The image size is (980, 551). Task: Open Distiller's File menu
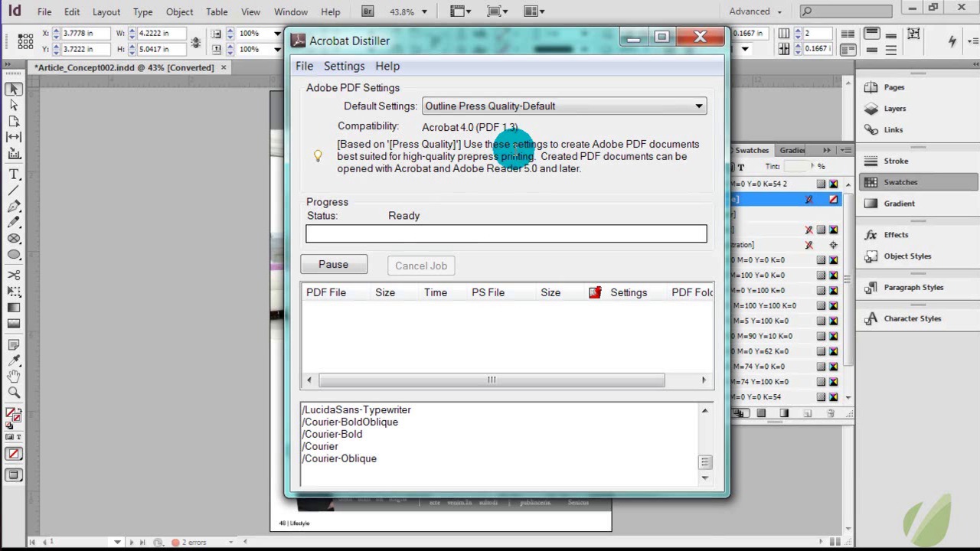tap(305, 66)
